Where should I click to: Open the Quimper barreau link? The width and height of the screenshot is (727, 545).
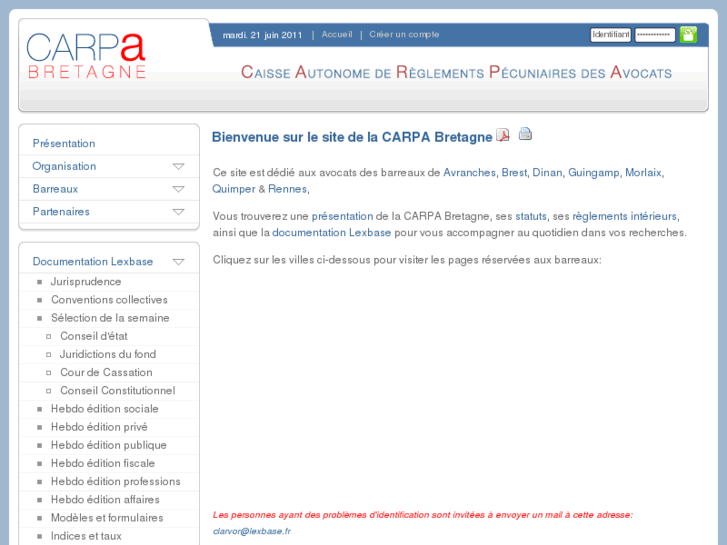click(x=234, y=189)
